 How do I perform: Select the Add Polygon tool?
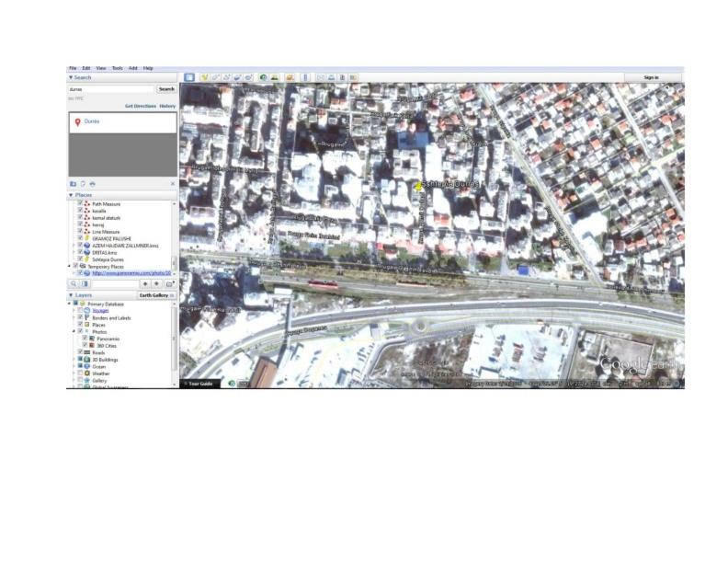pyautogui.click(x=216, y=77)
